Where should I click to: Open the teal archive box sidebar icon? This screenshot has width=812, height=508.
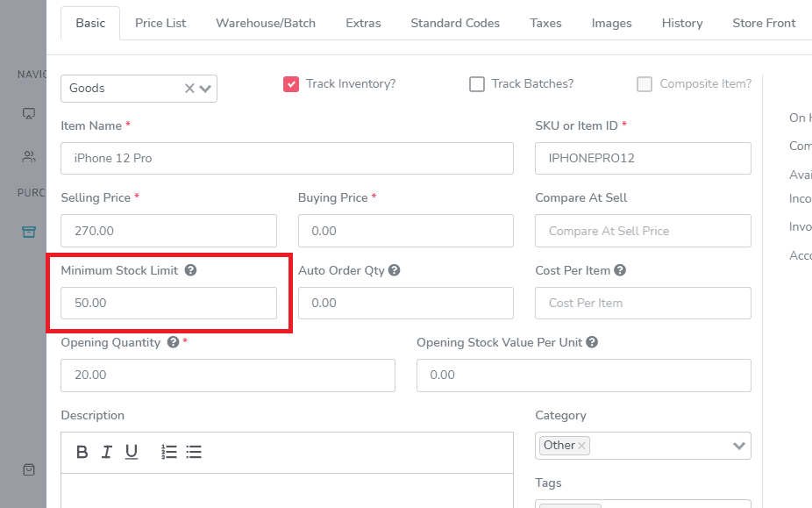[x=29, y=232]
